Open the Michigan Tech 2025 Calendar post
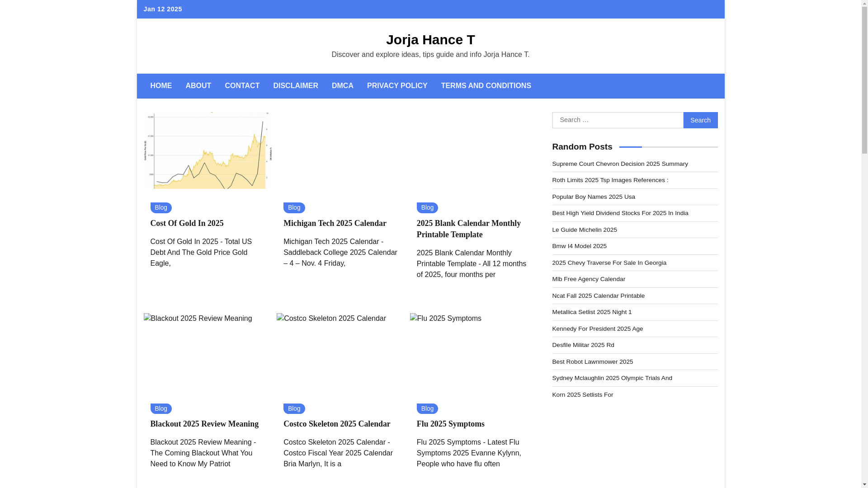Viewport: 868px width, 488px height. pos(335,223)
